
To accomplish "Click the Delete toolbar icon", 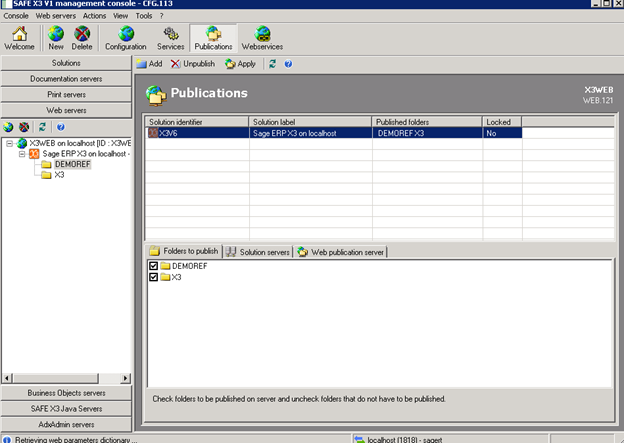I will 82,34.
